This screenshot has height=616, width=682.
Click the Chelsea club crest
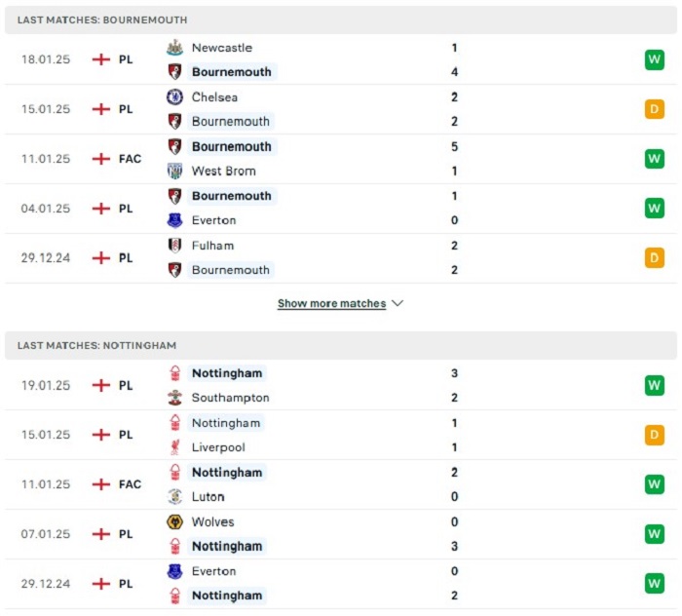tap(174, 97)
